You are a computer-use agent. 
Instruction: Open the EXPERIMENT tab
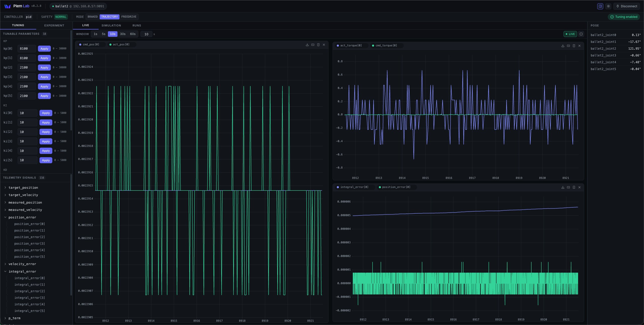(x=54, y=25)
